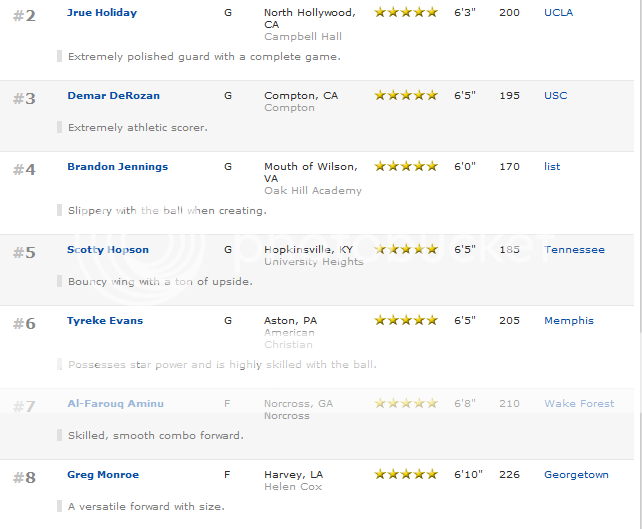Click Brandon Jennings' star rating icons
Screen dimensions: 642x529
click(406, 166)
